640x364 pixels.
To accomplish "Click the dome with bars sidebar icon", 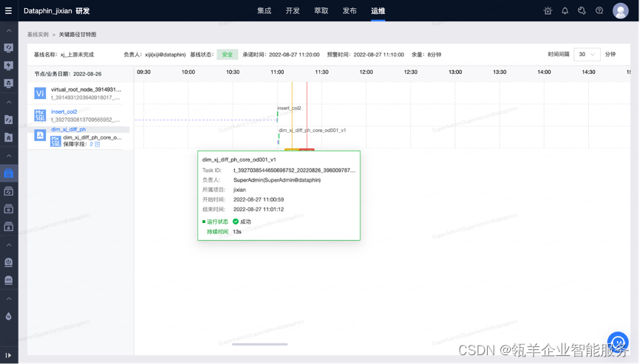I will [9, 281].
